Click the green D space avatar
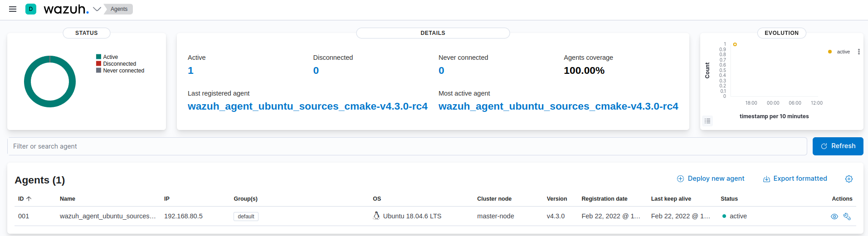Screen dimensions: 868x236 pos(31,9)
